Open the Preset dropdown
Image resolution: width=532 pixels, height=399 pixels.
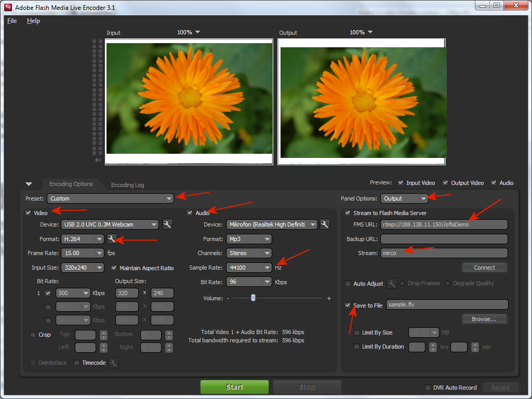[169, 198]
